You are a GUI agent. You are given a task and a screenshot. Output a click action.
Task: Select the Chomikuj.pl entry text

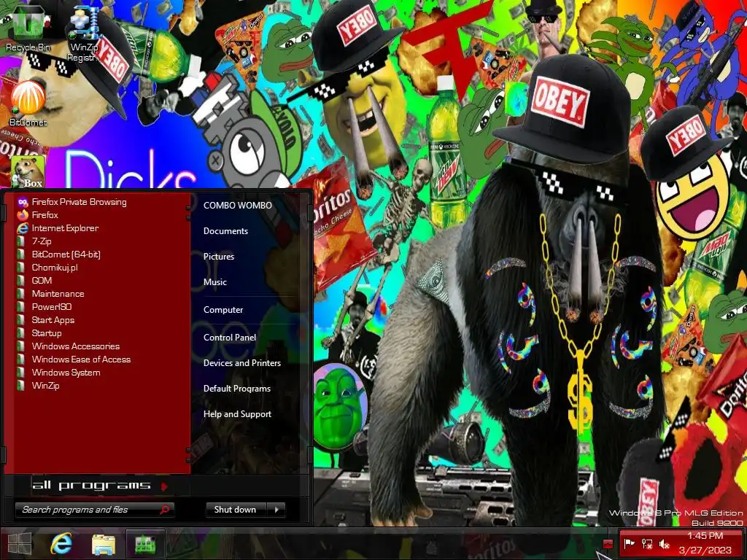click(x=55, y=268)
